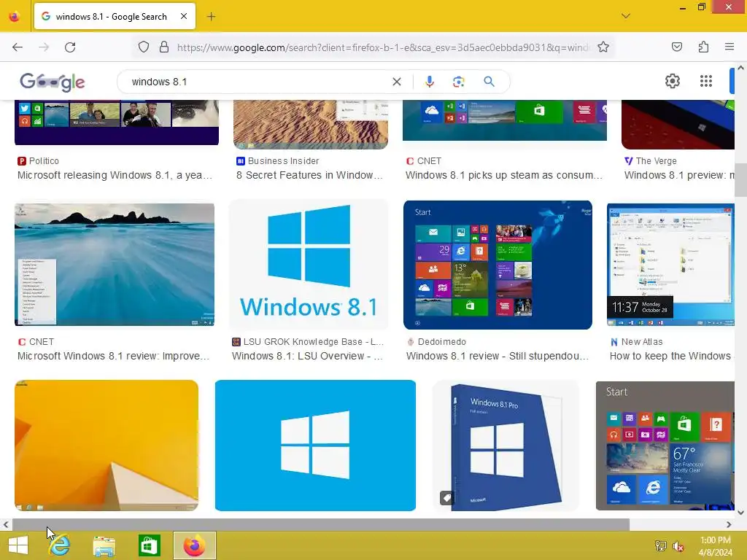This screenshot has width=747, height=560.
Task: Open the orange default wallpaper thumbnail
Action: pos(107,446)
